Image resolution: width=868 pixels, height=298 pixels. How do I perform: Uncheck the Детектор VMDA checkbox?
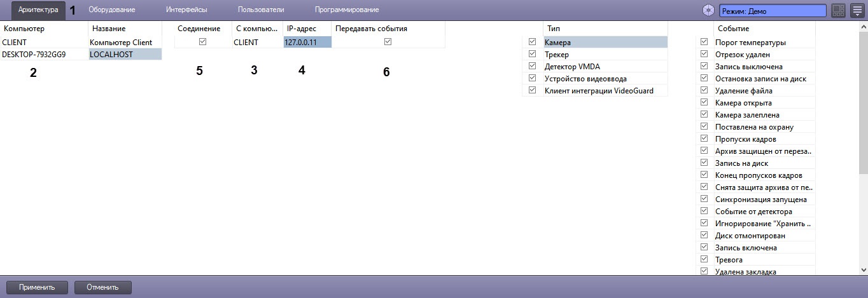point(532,66)
